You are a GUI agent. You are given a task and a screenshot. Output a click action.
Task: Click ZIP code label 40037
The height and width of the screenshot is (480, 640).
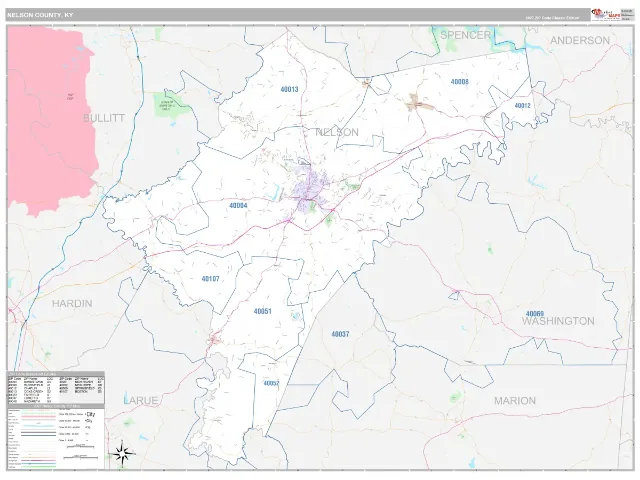(340, 334)
